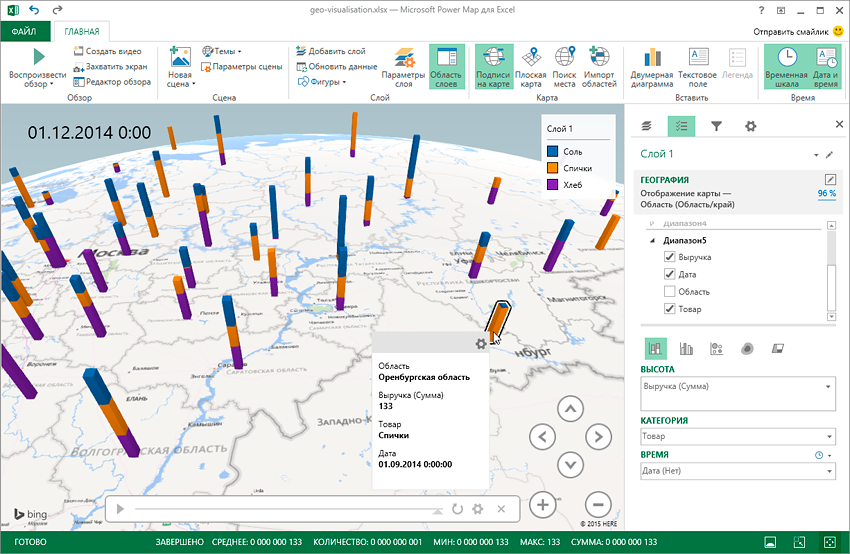Insert Двумерная диаграмма

[x=652, y=67]
